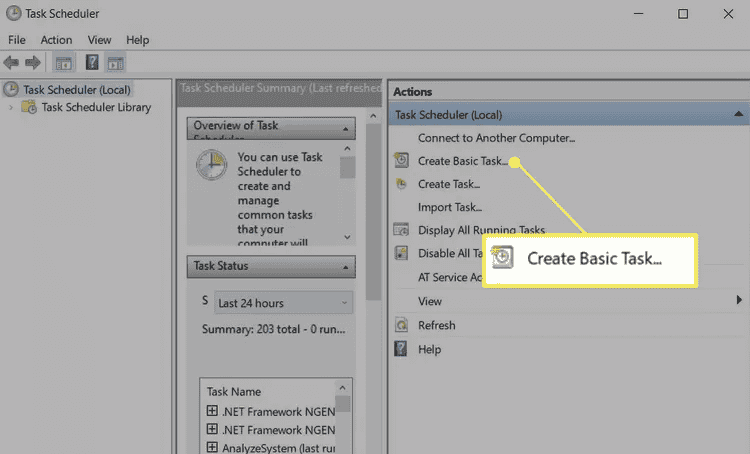Viewport: 750px width, 454px height.
Task: Click Connect to Another Computer action
Action: pyautogui.click(x=496, y=138)
